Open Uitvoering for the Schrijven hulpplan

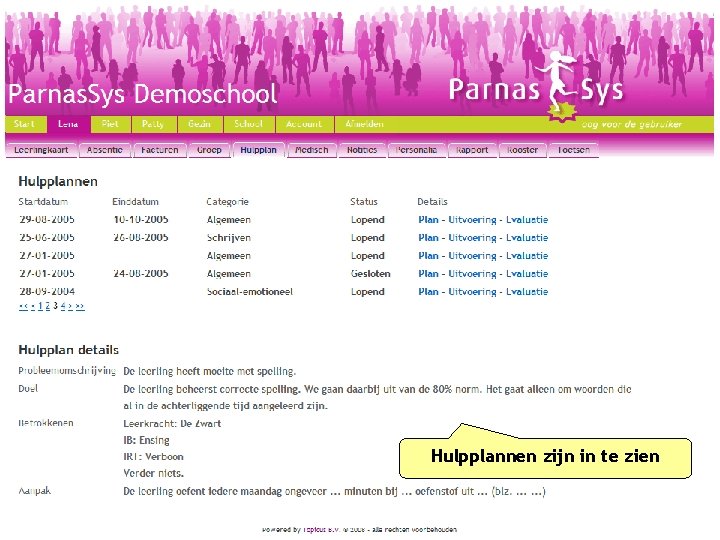(472, 238)
